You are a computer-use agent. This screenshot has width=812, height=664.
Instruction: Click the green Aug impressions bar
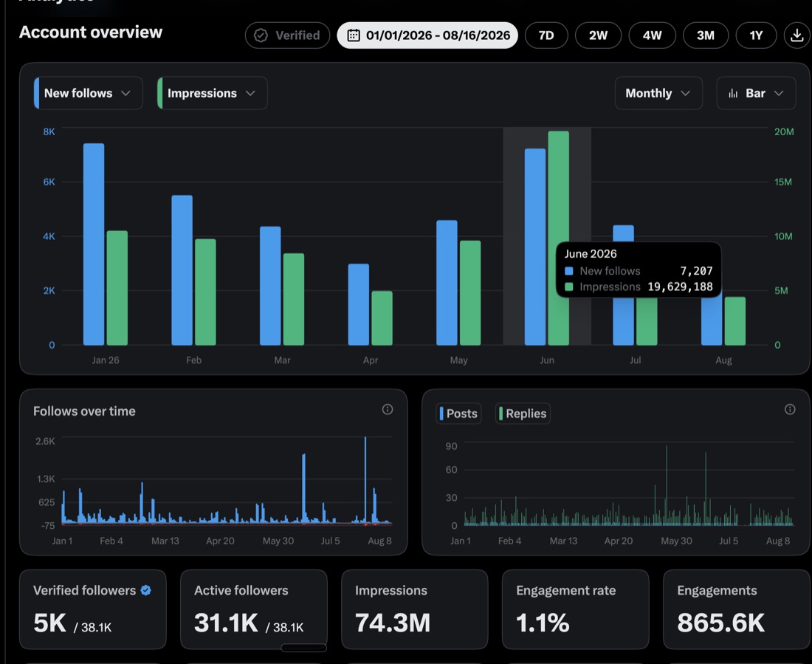click(x=735, y=321)
